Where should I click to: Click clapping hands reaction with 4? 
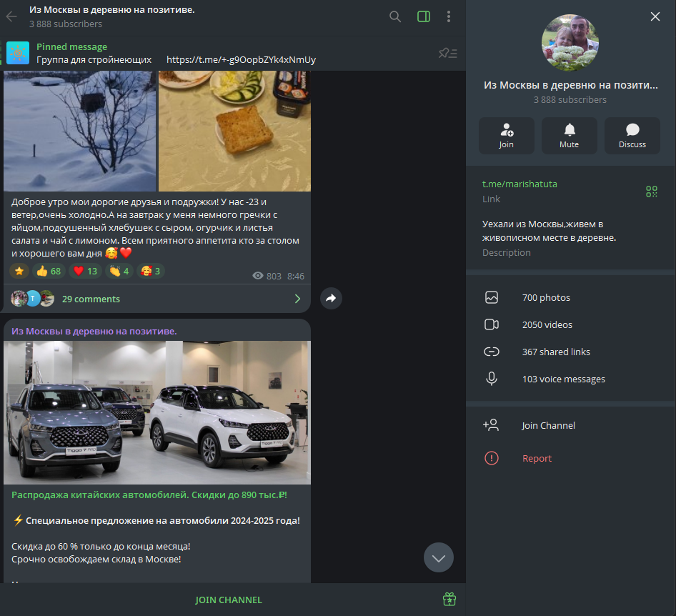point(119,271)
